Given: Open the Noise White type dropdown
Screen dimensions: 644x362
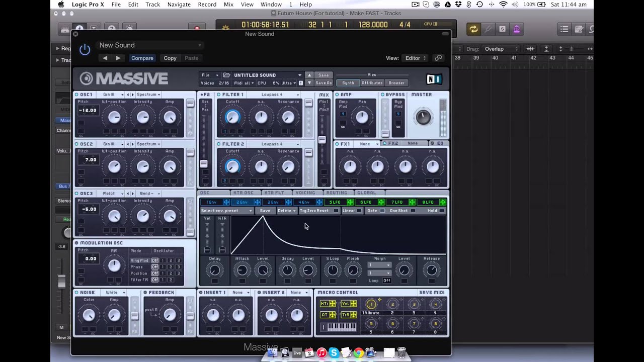Looking at the screenshot, I should coord(114,292).
